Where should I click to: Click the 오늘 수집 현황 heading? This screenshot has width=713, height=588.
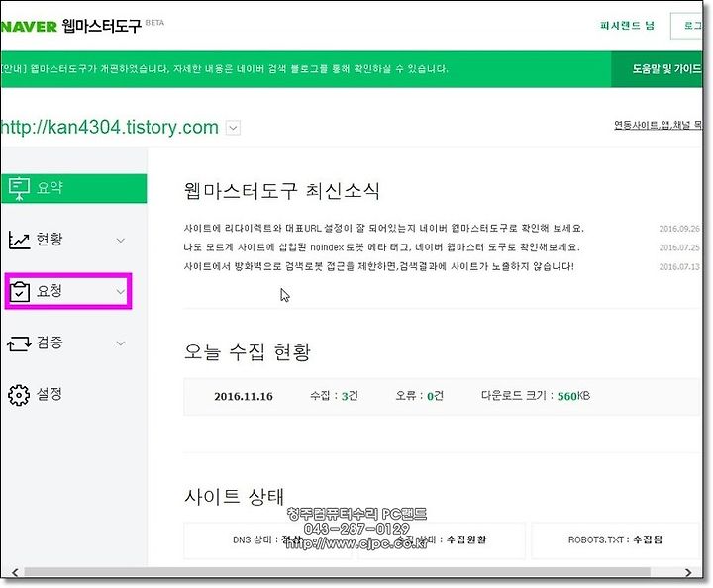[x=248, y=352]
